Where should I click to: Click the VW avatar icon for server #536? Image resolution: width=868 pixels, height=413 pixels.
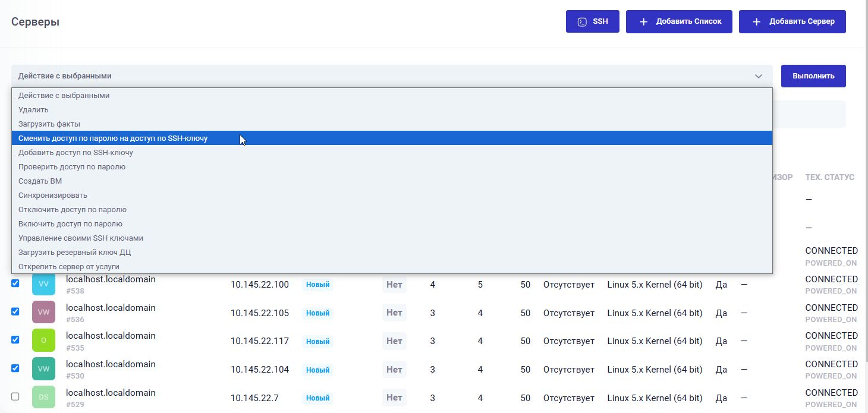pos(43,312)
